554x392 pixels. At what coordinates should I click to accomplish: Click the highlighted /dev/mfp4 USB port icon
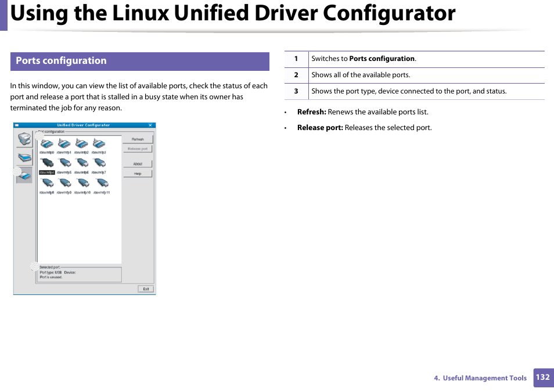click(47, 163)
